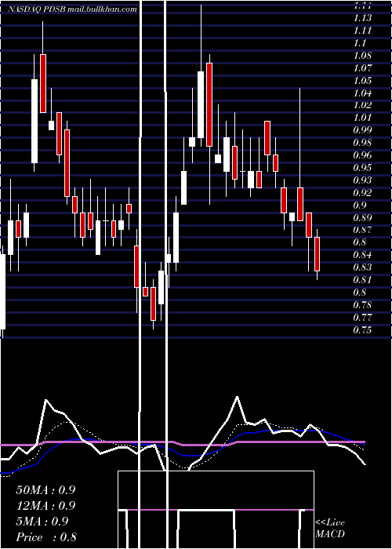
Task: Click the 0.96 price axis label
Action: 362,155
